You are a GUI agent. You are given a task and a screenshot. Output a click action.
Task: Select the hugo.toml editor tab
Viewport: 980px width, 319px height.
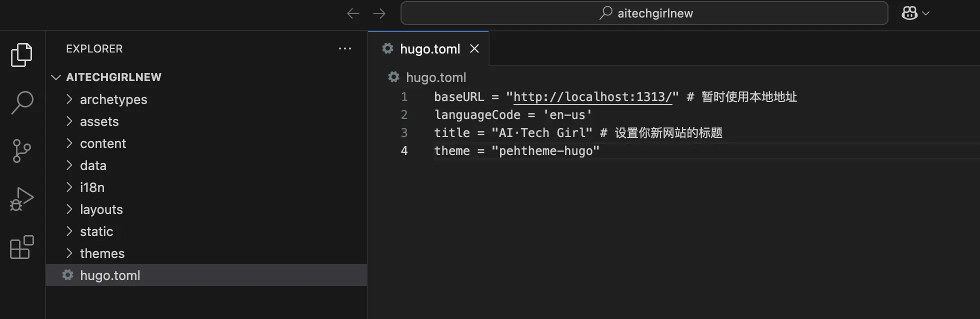tap(428, 48)
